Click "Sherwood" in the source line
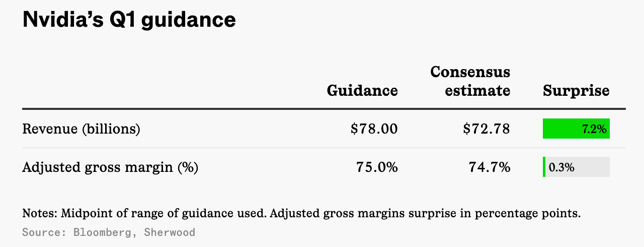Viewport: 644px width, 247px height. [x=170, y=232]
